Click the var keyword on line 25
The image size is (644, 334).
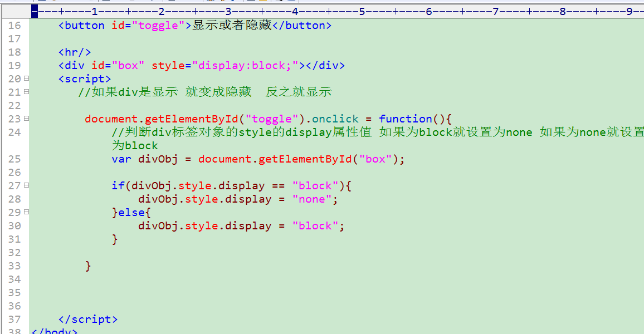(x=121, y=159)
